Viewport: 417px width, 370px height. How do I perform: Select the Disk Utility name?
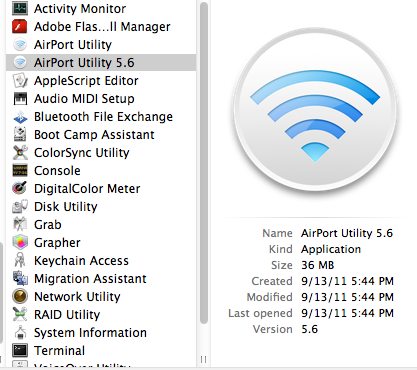pos(66,207)
